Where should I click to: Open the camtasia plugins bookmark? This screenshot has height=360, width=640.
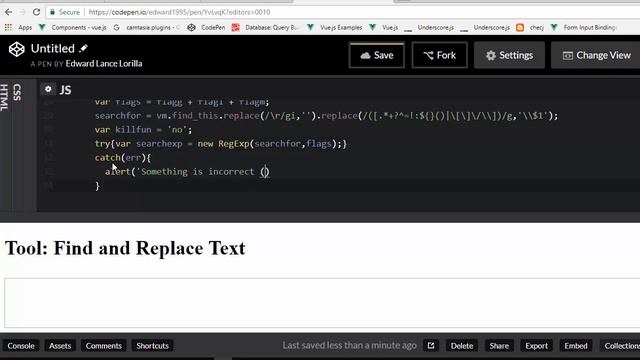pyautogui.click(x=146, y=27)
